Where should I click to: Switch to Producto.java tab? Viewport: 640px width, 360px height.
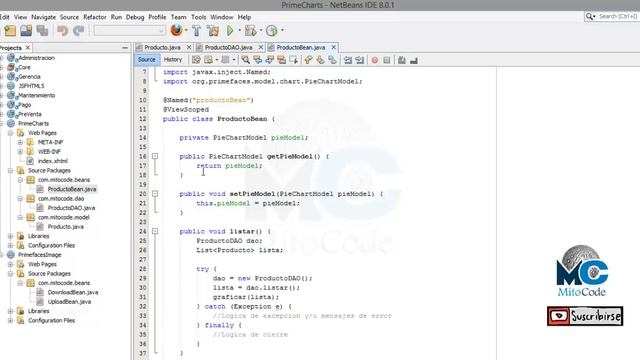162,48
